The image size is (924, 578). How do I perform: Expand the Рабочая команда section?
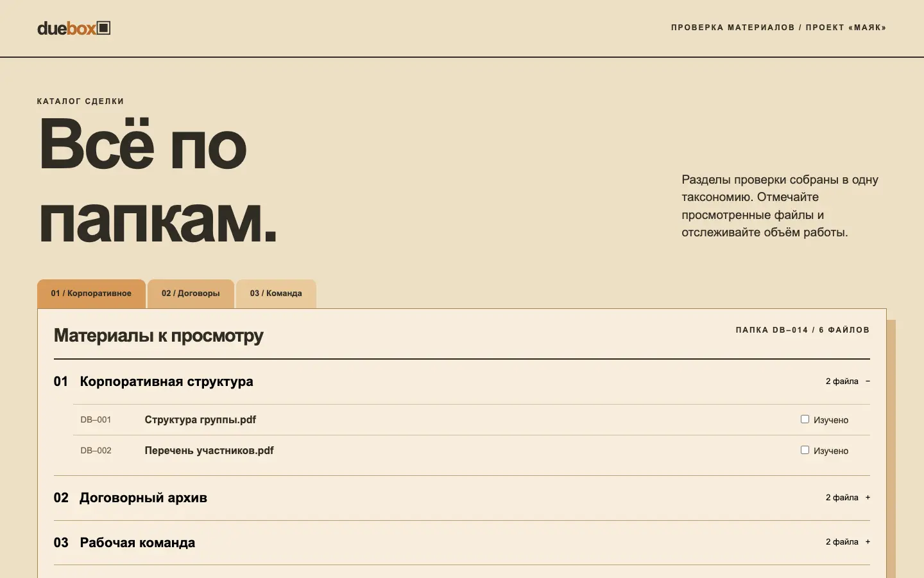[462, 543]
